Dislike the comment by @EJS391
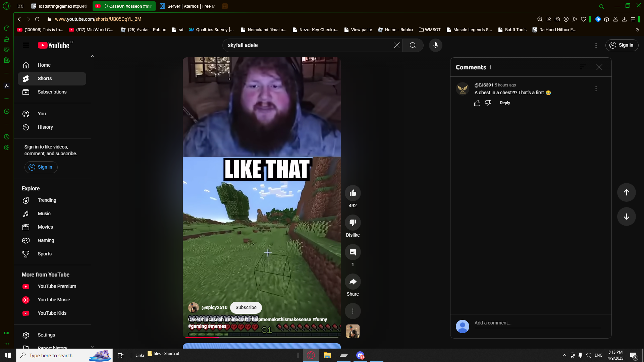 [488, 103]
